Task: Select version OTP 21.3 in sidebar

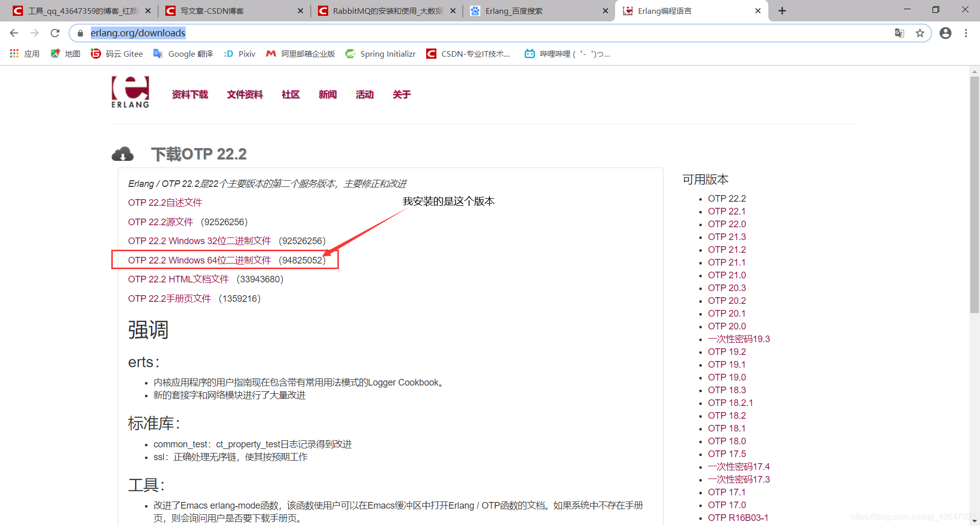Action: click(x=727, y=237)
